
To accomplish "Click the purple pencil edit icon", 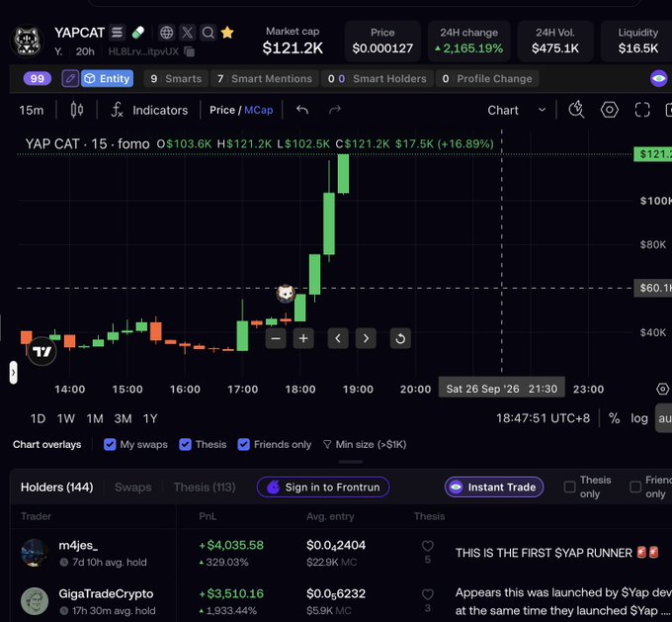I will coord(70,78).
